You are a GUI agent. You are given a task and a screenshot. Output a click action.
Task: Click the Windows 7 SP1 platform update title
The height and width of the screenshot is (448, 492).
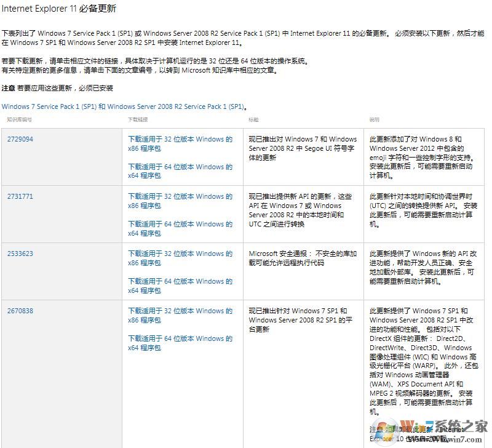[x=301, y=320]
